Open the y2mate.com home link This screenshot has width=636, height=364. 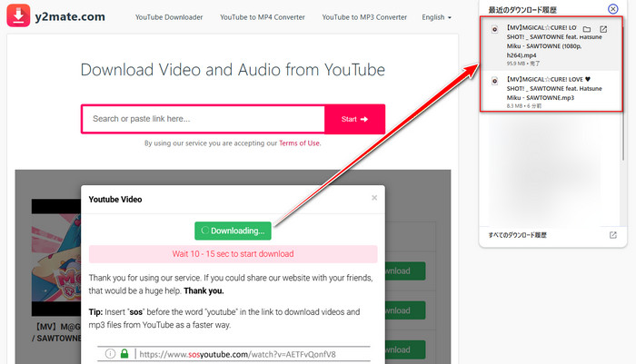70,16
